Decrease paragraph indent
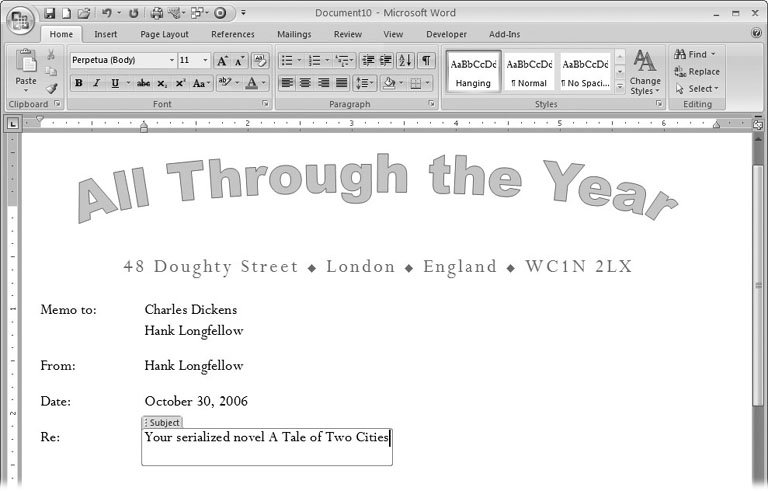This screenshot has height=491, width=768. click(368, 61)
